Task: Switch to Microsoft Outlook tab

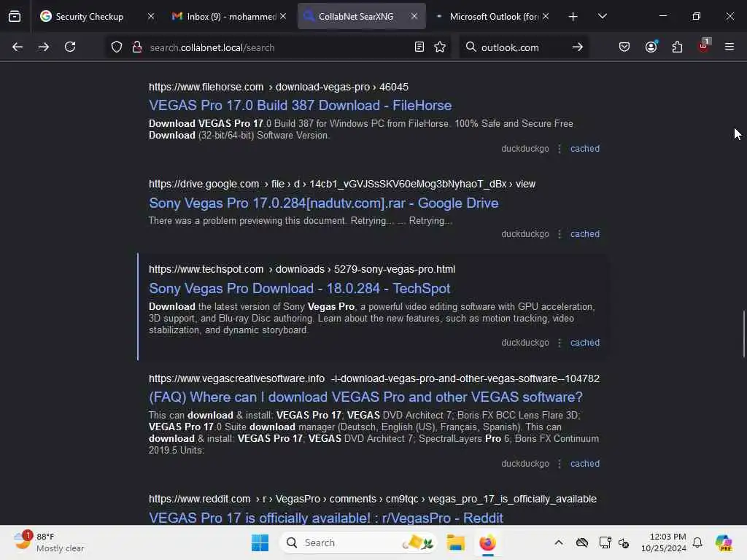Action: (494, 16)
